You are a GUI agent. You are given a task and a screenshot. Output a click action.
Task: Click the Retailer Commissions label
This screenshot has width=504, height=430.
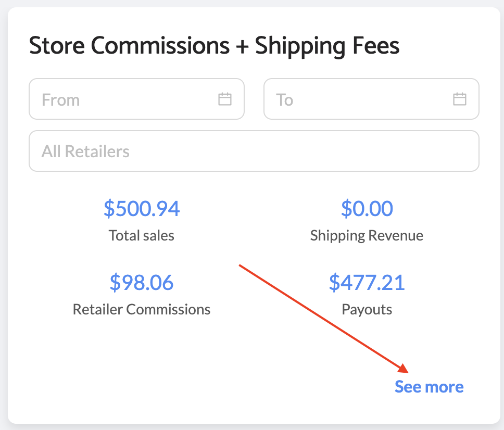click(142, 309)
